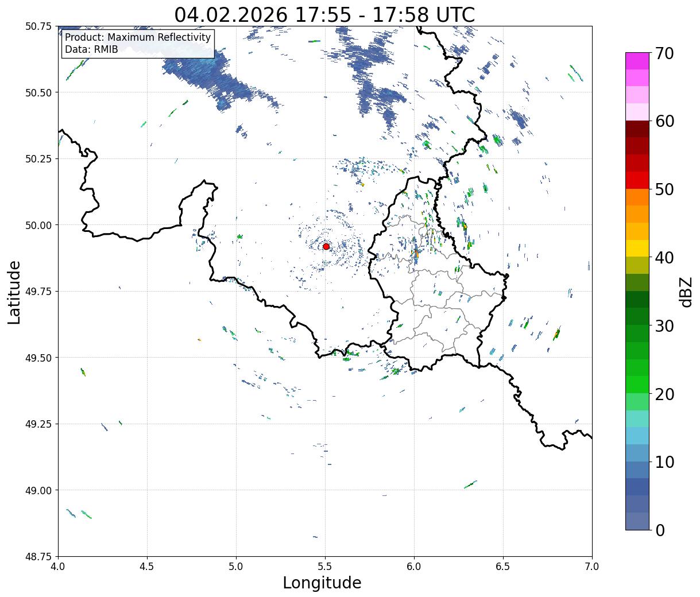Click the Latitude axis label
700x597 pixels.
14,292
